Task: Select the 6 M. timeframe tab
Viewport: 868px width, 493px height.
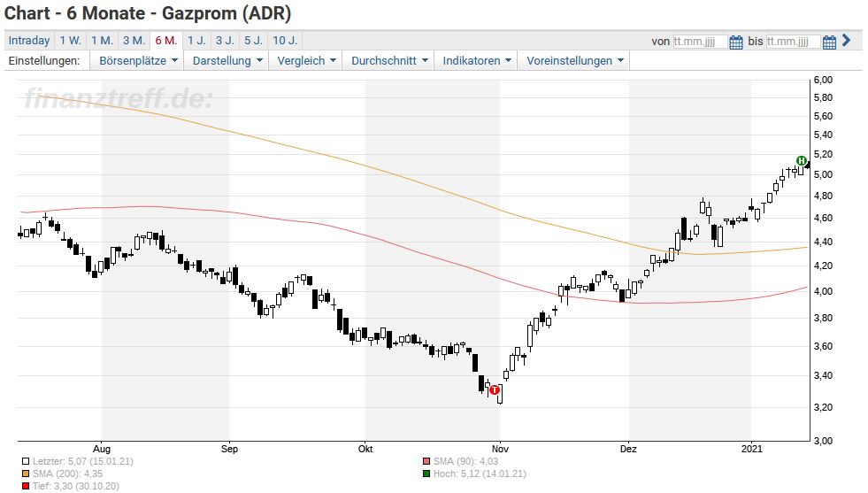Action: click(166, 41)
